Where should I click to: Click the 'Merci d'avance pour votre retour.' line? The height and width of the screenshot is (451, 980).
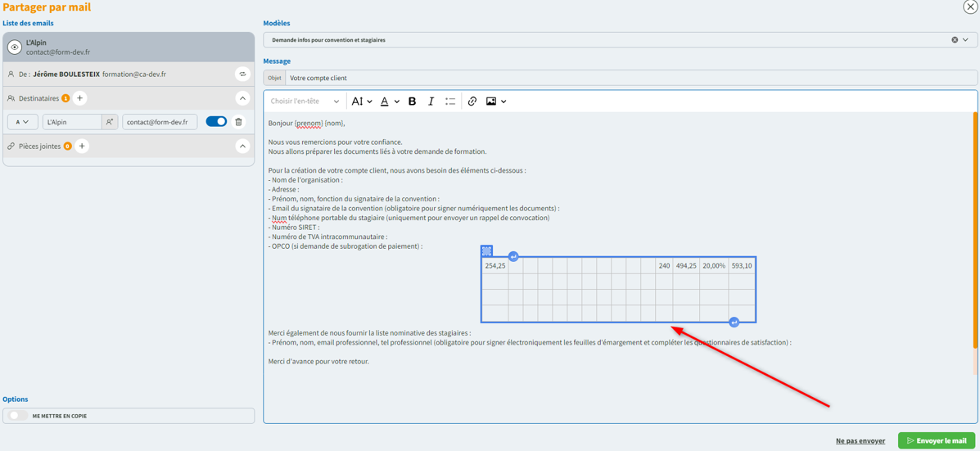(x=318, y=362)
